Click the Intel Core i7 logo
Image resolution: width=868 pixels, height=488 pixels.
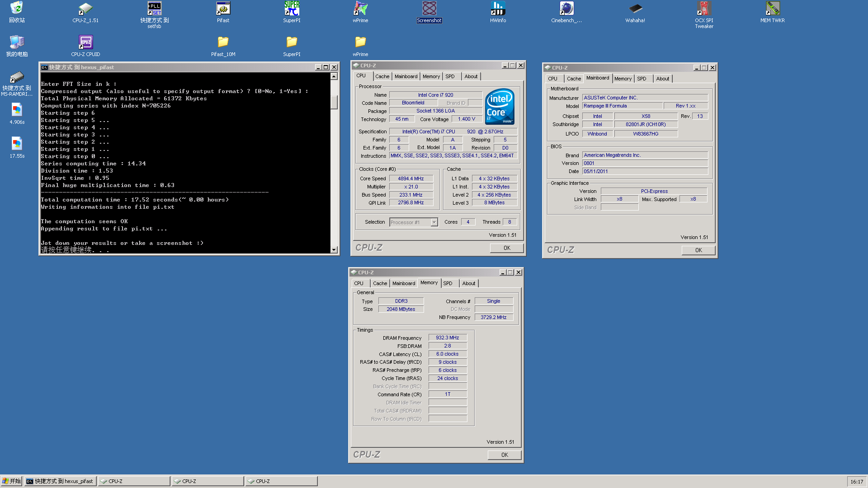click(x=500, y=107)
